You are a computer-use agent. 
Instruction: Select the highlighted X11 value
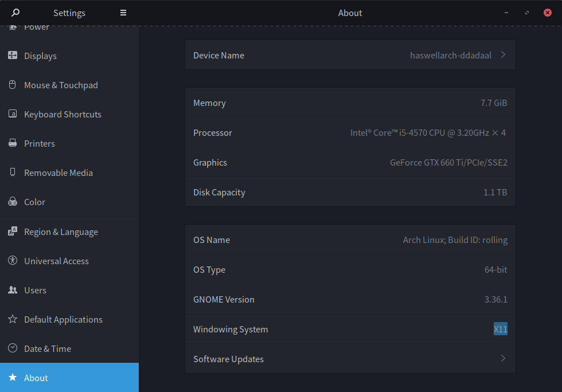point(500,329)
